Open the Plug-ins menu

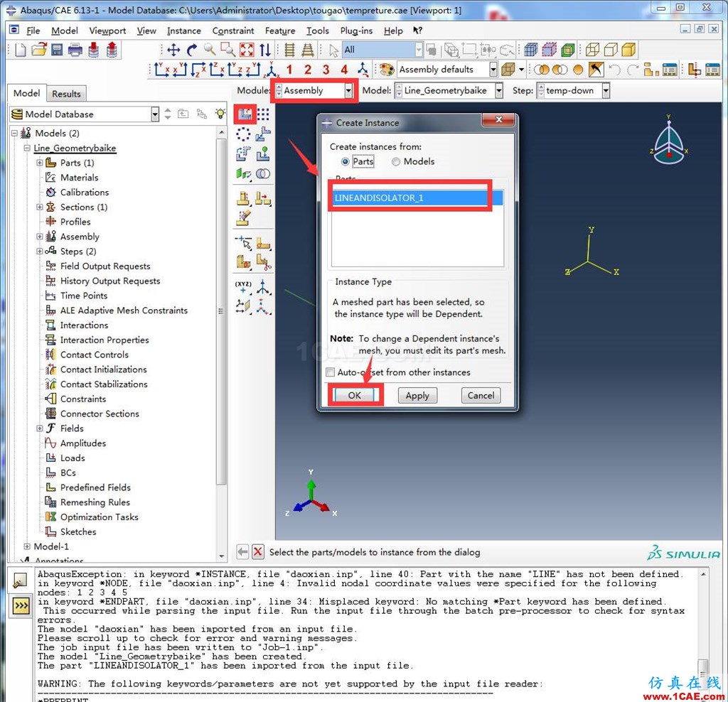[x=356, y=31]
